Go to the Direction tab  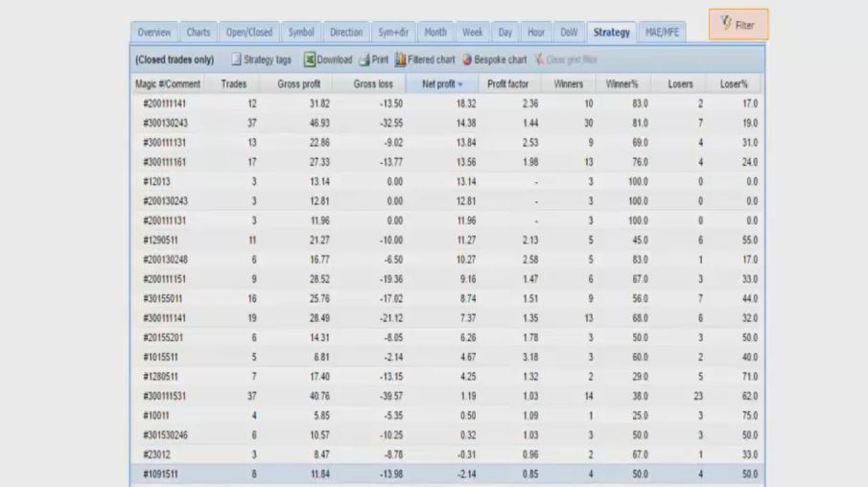pyautogui.click(x=346, y=32)
